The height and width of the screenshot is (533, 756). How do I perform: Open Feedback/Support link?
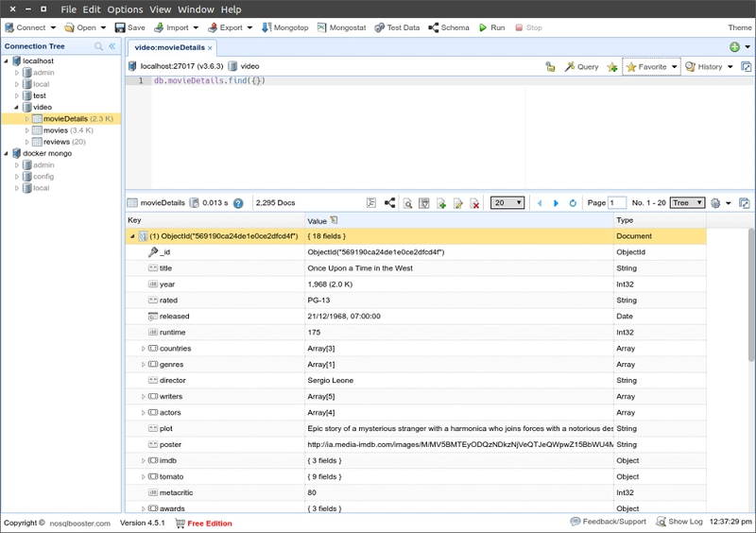[x=608, y=522]
